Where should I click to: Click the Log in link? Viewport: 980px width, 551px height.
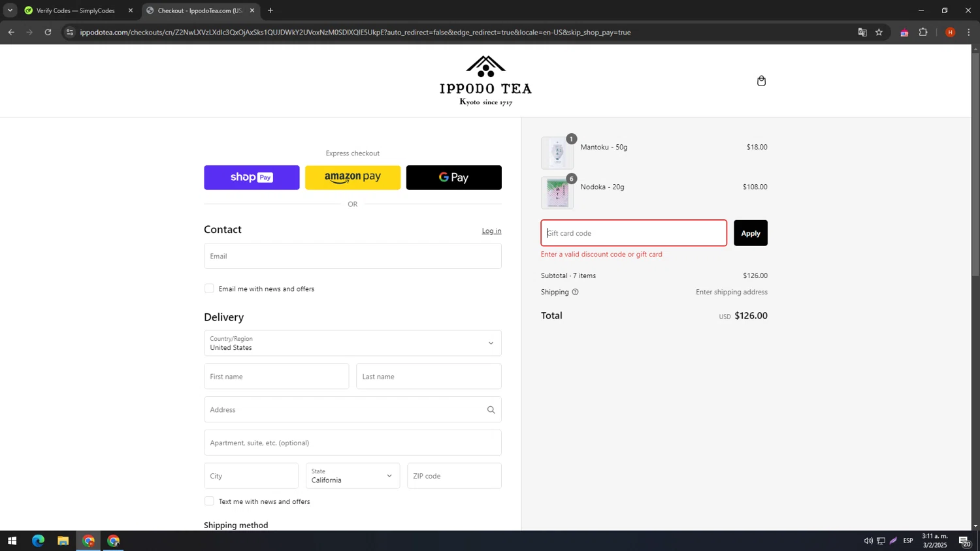(x=491, y=230)
